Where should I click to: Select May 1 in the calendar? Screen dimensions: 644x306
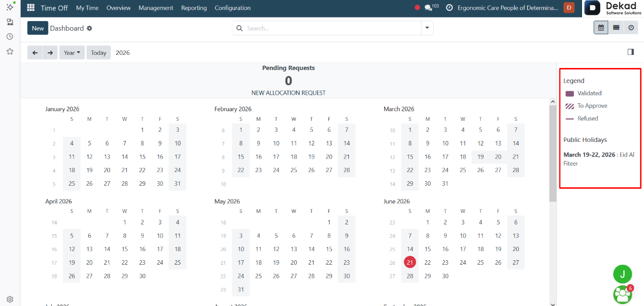pos(329,222)
